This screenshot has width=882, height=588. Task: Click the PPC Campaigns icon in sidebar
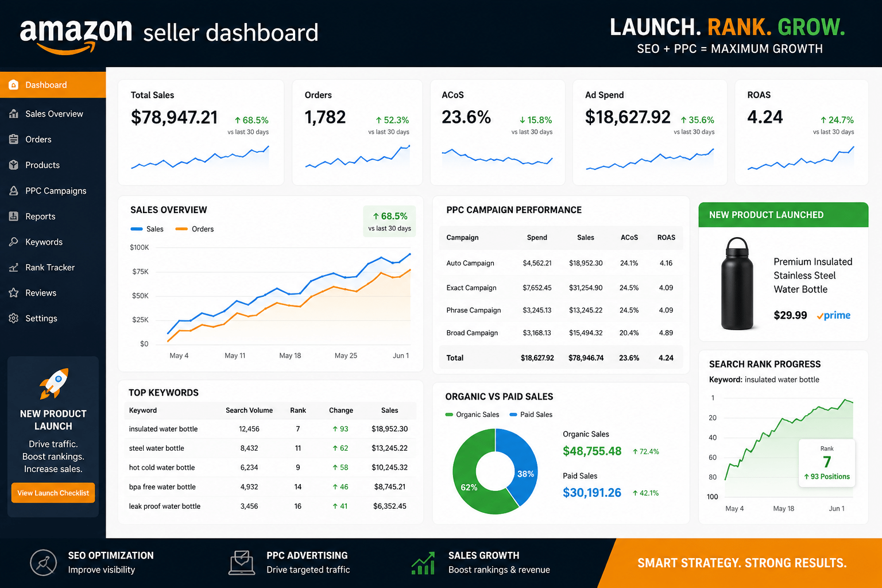click(14, 191)
